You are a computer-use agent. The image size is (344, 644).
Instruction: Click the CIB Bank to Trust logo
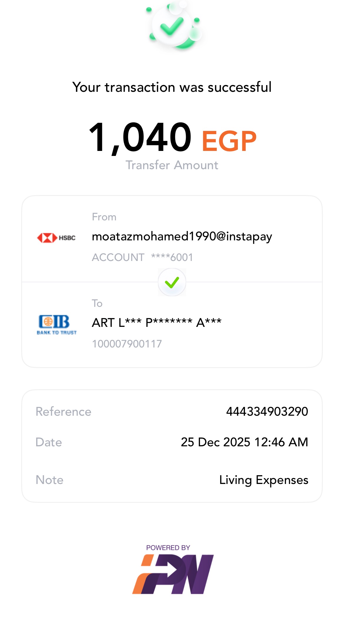tap(56, 324)
